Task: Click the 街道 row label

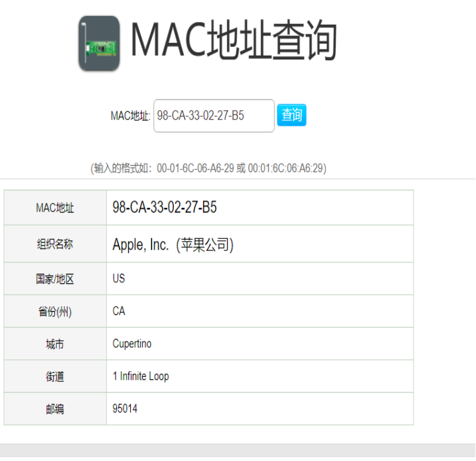Action: click(55, 376)
